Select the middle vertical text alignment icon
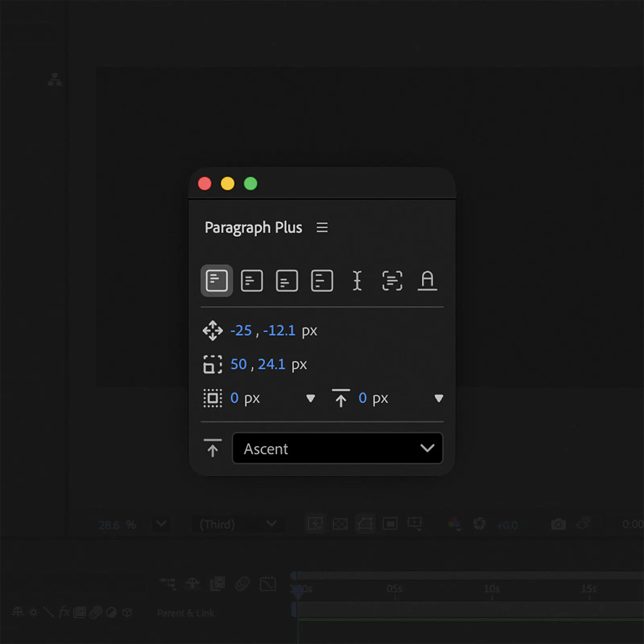This screenshot has width=644, height=644. coord(252,281)
